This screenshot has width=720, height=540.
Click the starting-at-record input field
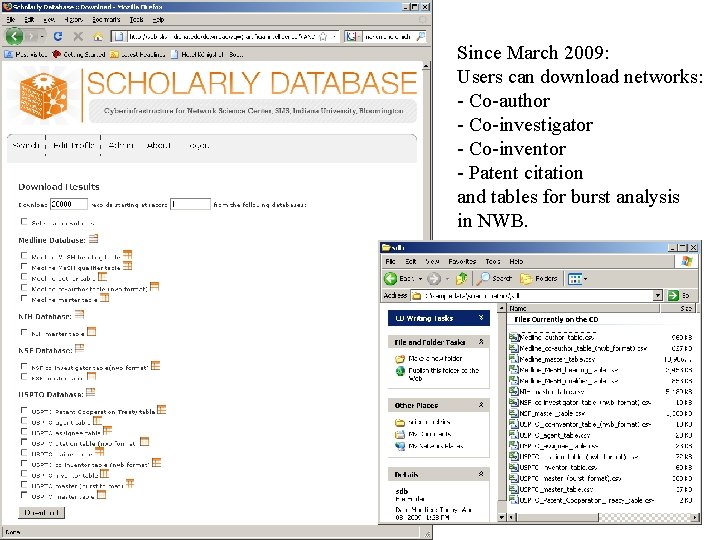(x=190, y=204)
